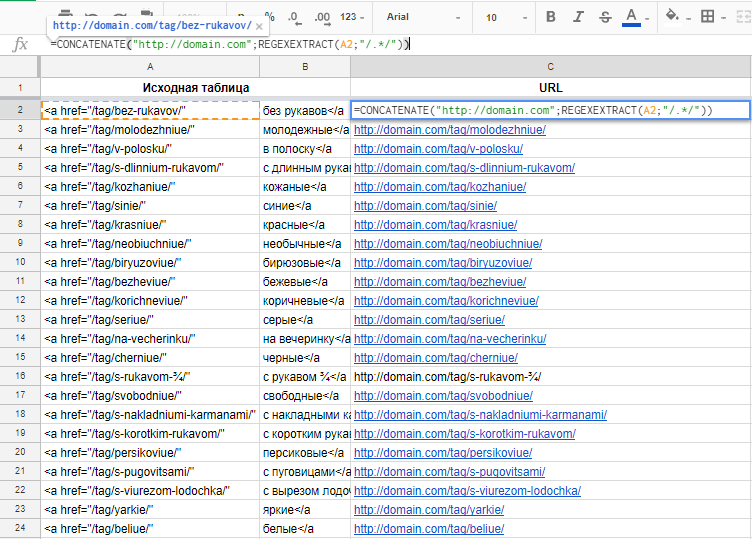Open the v-polosku link
752x539 pixels.
click(438, 149)
